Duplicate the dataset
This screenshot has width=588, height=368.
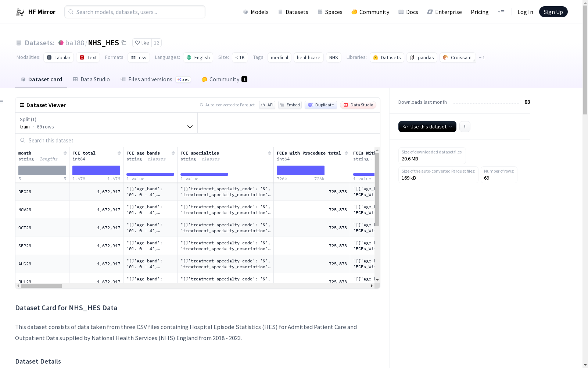(321, 105)
